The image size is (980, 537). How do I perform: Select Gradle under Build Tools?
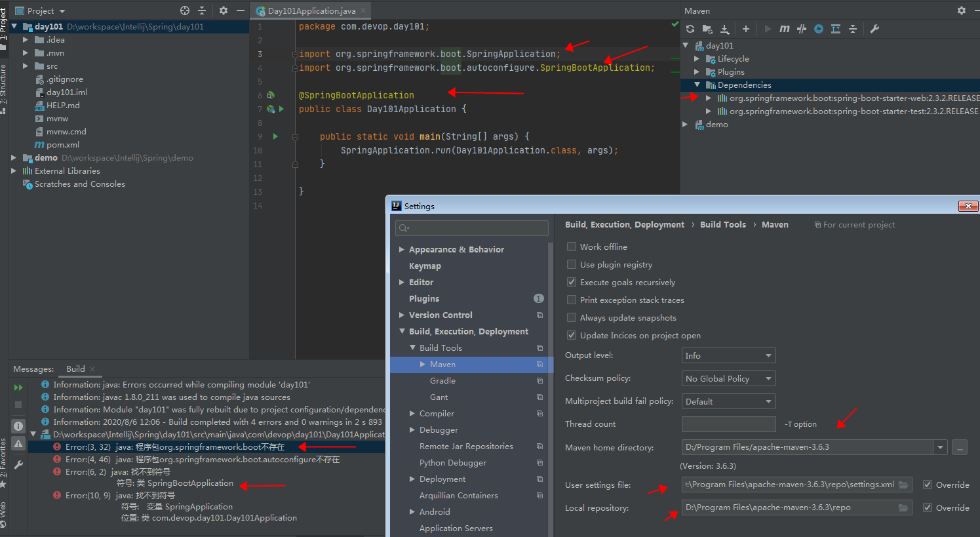(442, 380)
